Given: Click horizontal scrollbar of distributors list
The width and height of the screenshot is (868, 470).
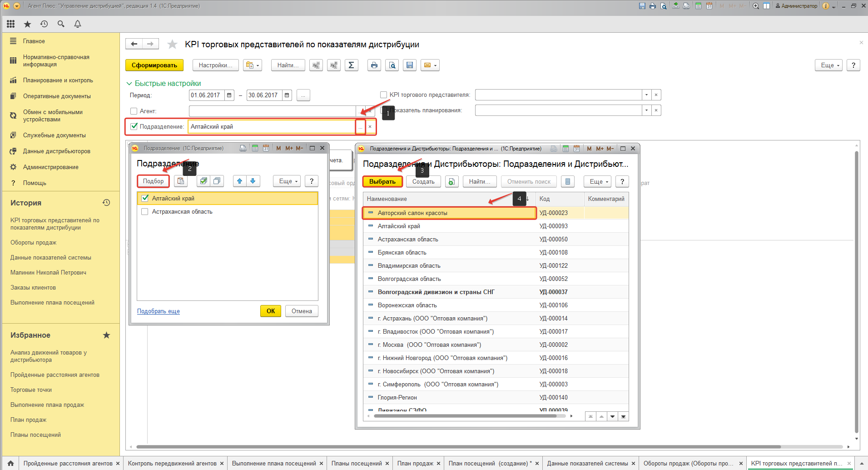Looking at the screenshot, I should point(464,416).
